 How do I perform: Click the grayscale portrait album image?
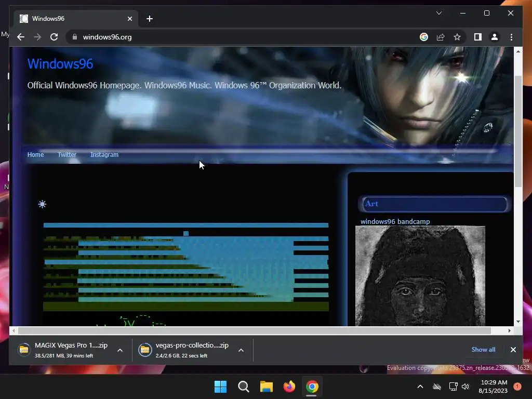[420, 276]
